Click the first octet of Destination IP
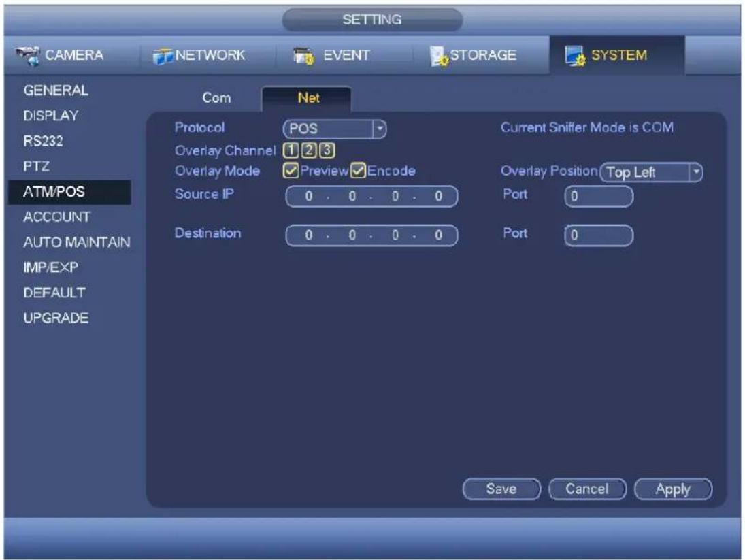 point(309,235)
